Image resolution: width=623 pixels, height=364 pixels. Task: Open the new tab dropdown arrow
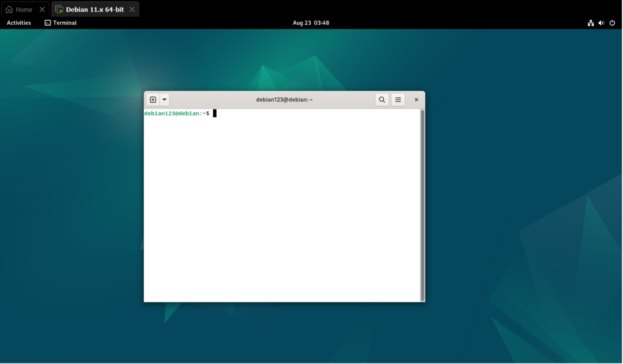164,99
